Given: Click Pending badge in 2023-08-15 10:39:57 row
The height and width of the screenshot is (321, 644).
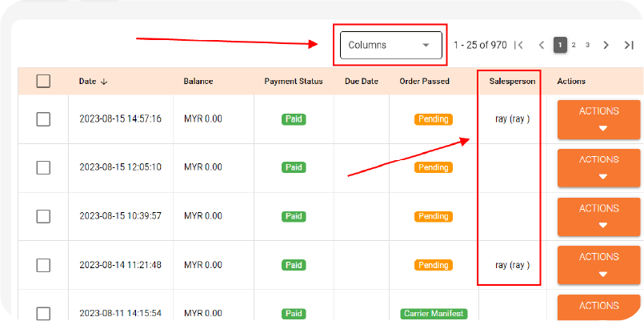Looking at the screenshot, I should coord(434,216).
